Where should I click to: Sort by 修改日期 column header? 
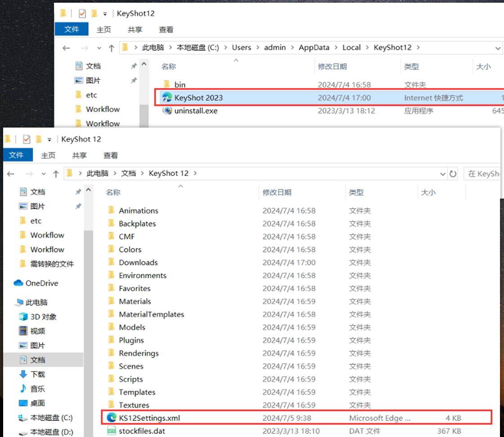click(x=277, y=192)
